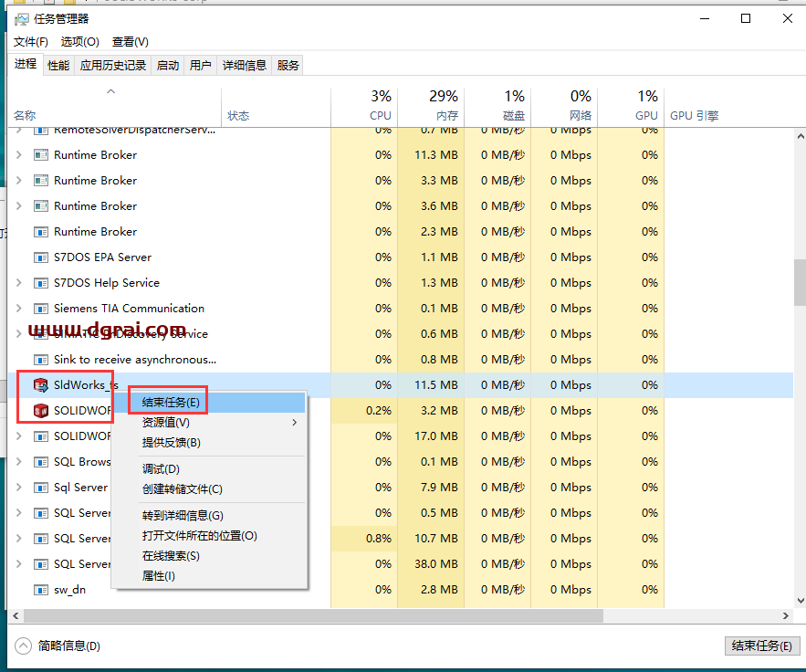This screenshot has height=672, width=806.
Task: Sort by the 磁盘 column header
Action: tap(498, 108)
